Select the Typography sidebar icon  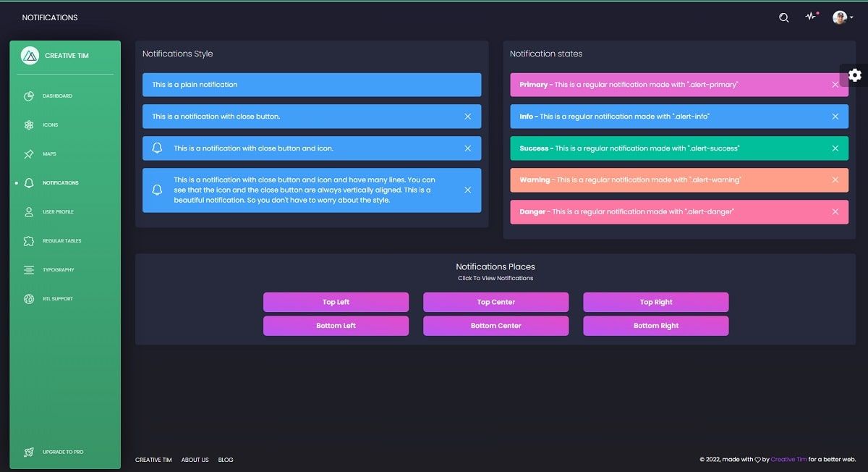click(27, 269)
